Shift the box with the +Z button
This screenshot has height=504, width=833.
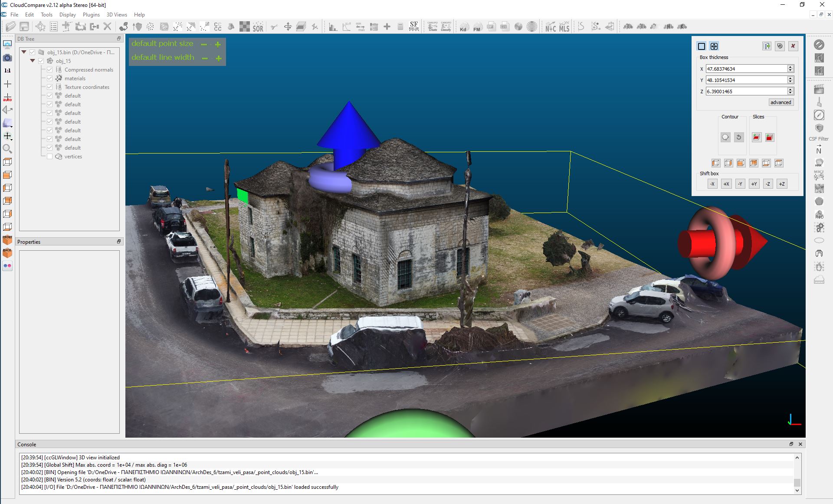781,184
